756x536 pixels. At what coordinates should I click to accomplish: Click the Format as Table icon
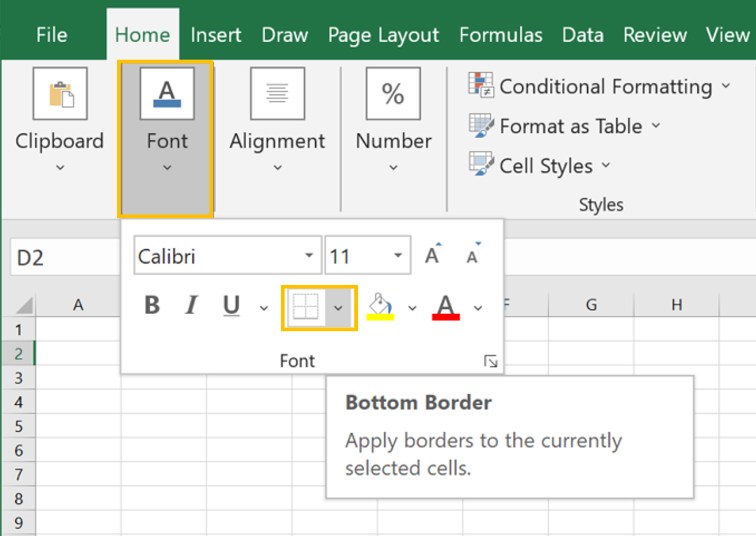tap(481, 125)
